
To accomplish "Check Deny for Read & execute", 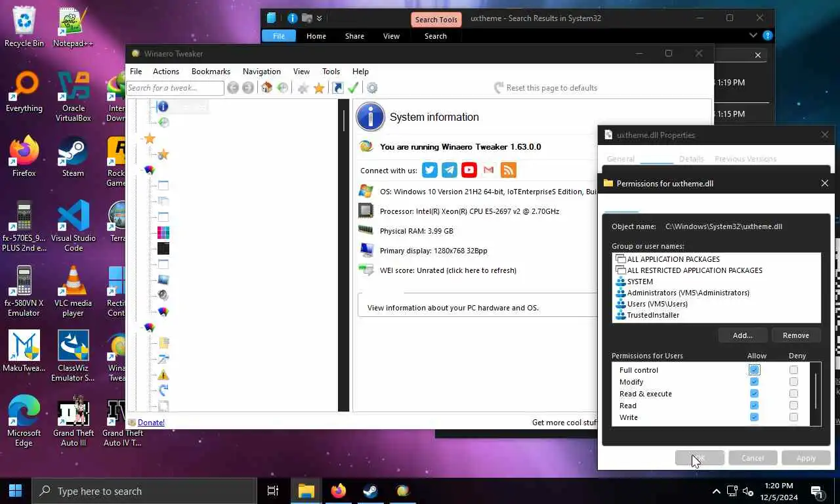I will [794, 394].
